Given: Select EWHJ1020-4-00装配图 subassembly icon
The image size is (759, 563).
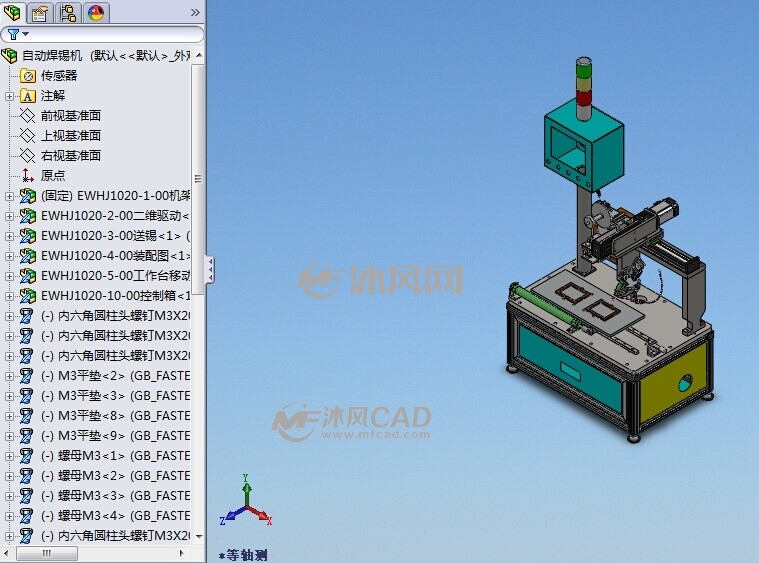Looking at the screenshot, I should tap(28, 256).
